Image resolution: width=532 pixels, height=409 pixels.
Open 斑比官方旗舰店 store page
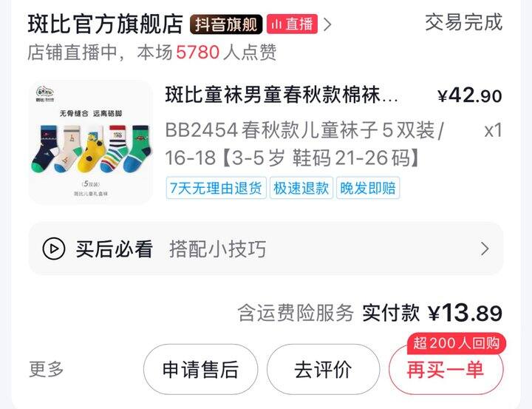click(106, 24)
